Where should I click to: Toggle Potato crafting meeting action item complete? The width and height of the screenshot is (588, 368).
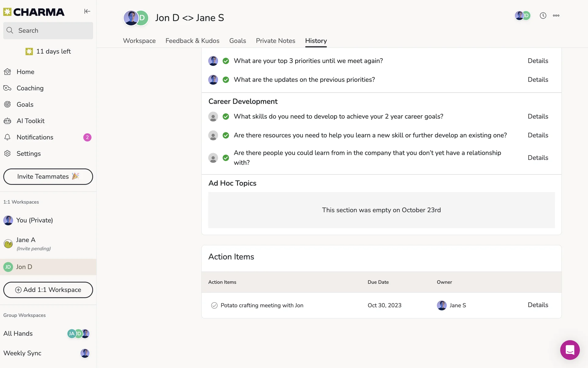[x=214, y=305]
